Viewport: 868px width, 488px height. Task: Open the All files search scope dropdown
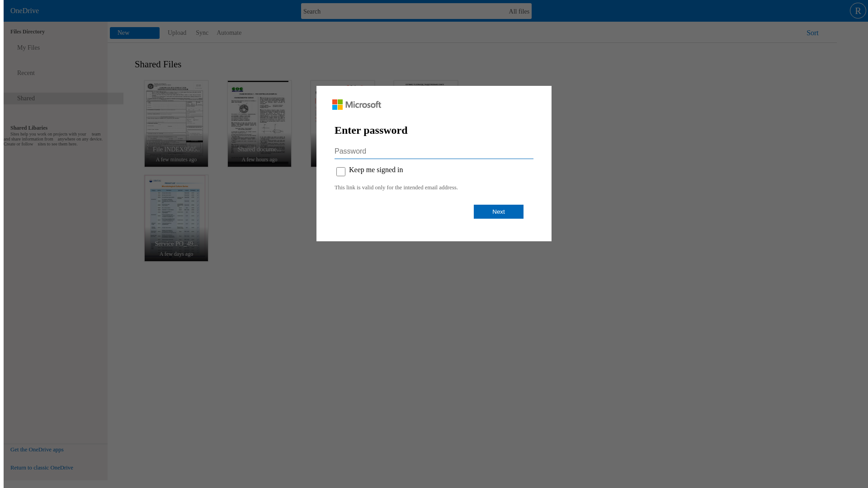coord(519,11)
